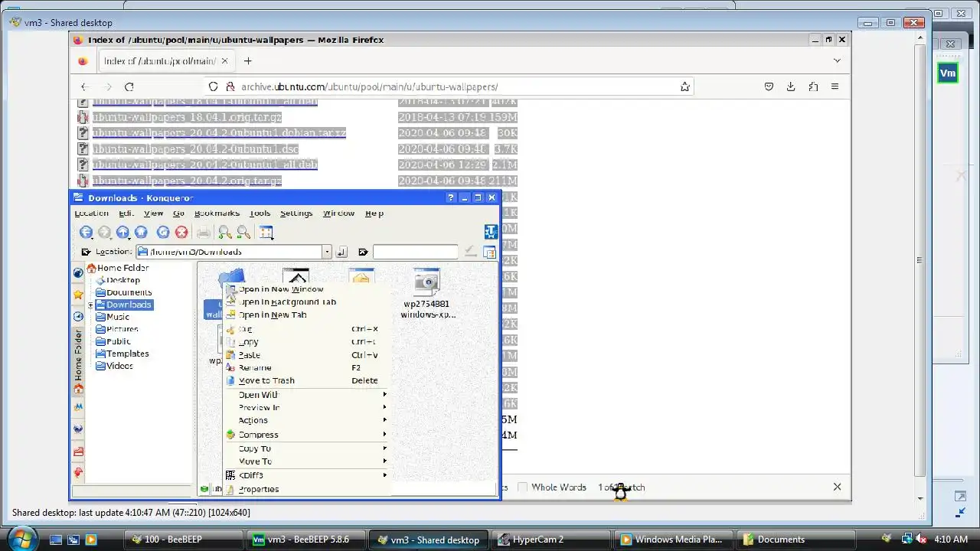Go back in Firefox navigation bar

pos(85,86)
